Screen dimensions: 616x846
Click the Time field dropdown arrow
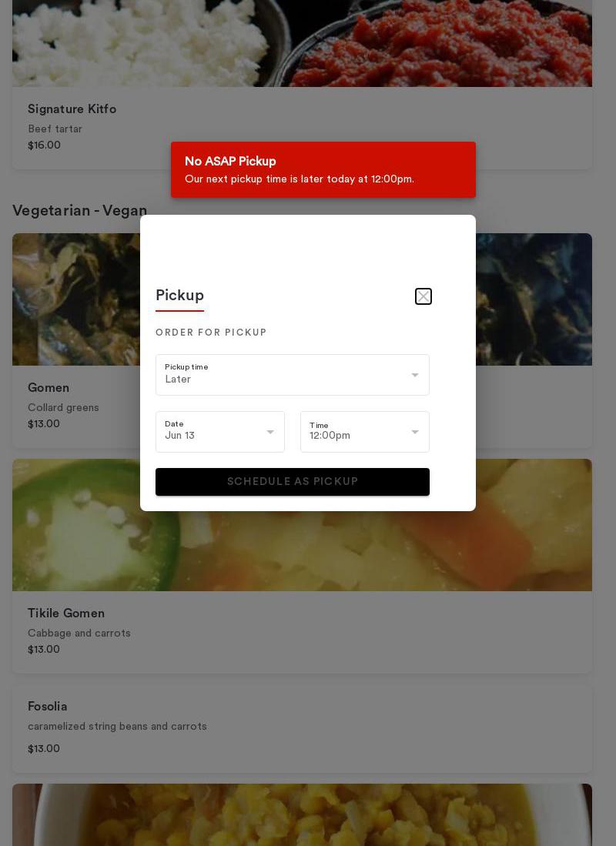(415, 433)
